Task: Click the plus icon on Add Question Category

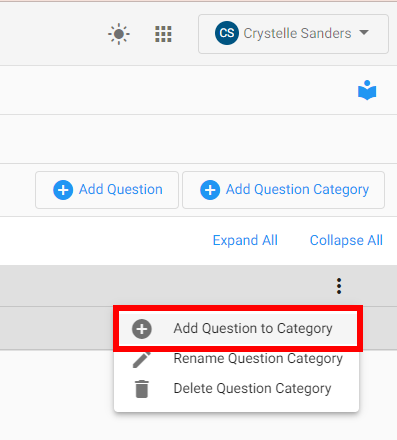Action: [x=210, y=190]
